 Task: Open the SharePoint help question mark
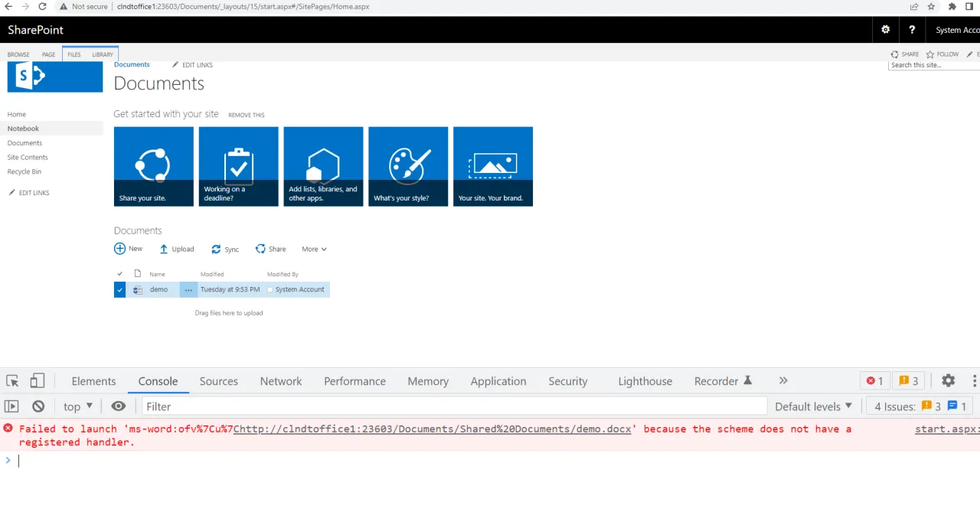coord(912,30)
